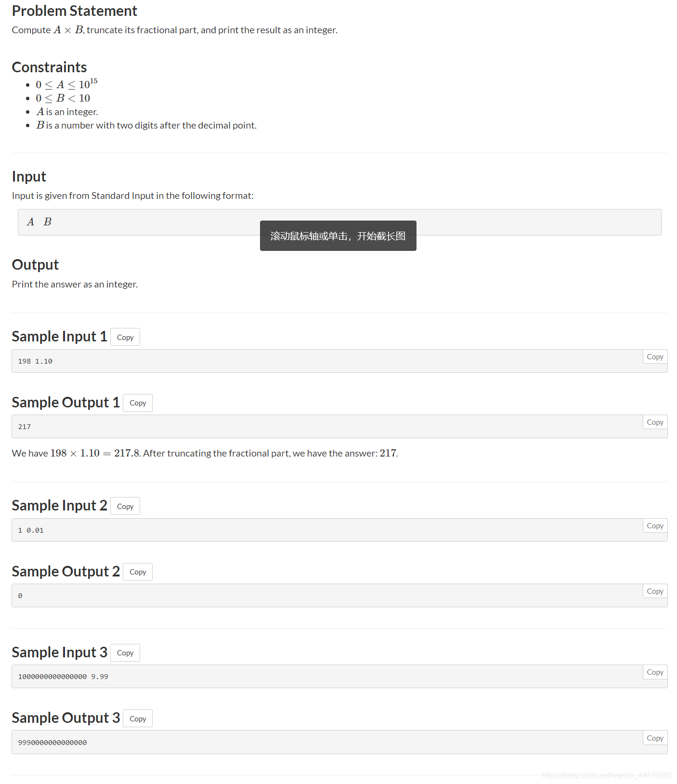The height and width of the screenshot is (784, 677).
Task: Click the '1 0.01' sample input text
Action: click(31, 530)
